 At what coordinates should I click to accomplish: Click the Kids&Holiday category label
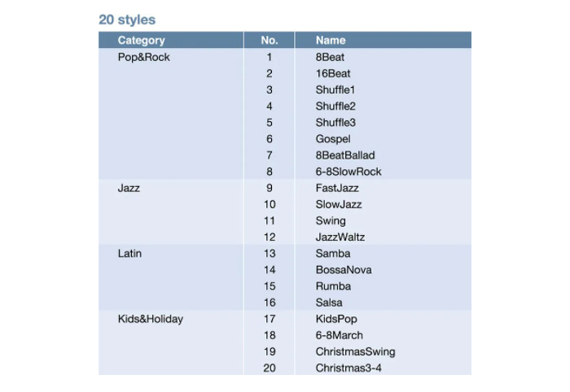[150, 319]
